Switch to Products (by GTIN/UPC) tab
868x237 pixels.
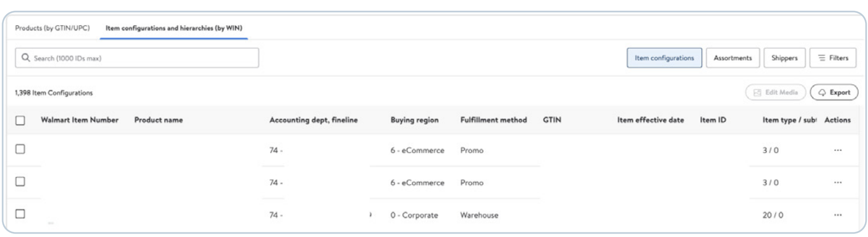(x=53, y=28)
